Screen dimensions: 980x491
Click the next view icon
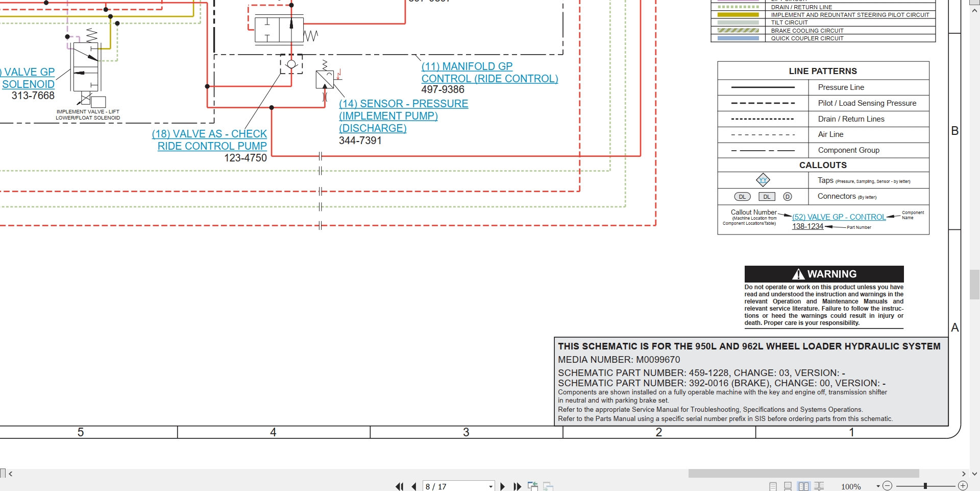(548, 486)
